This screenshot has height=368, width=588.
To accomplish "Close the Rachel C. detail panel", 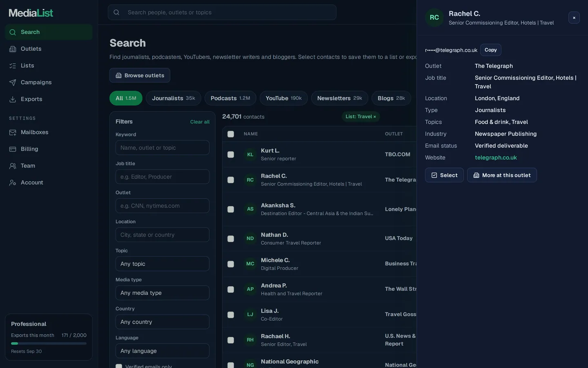I will click(574, 18).
